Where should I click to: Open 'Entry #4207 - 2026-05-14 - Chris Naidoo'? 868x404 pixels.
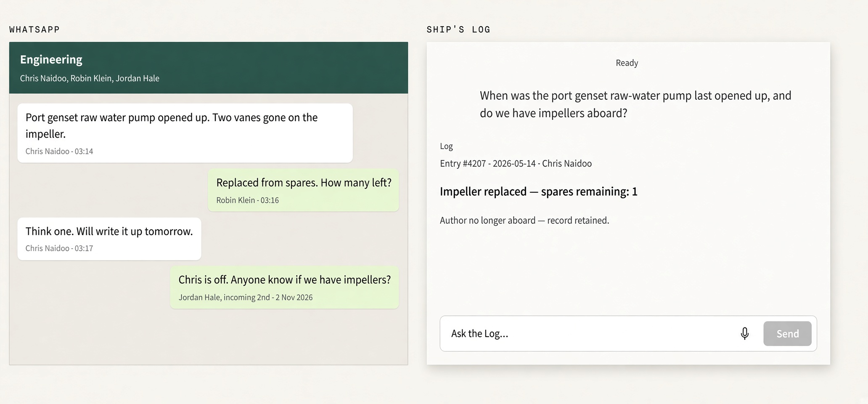pyautogui.click(x=516, y=164)
